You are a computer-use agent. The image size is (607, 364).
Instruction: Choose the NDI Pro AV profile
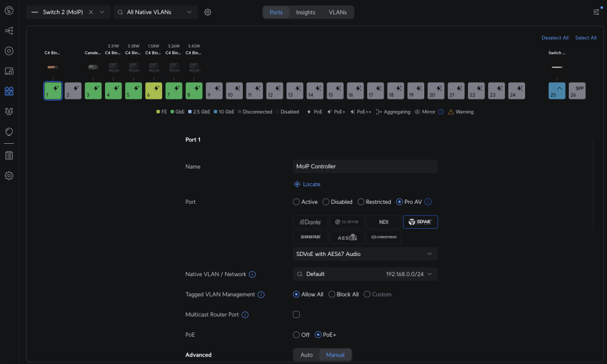point(384,222)
